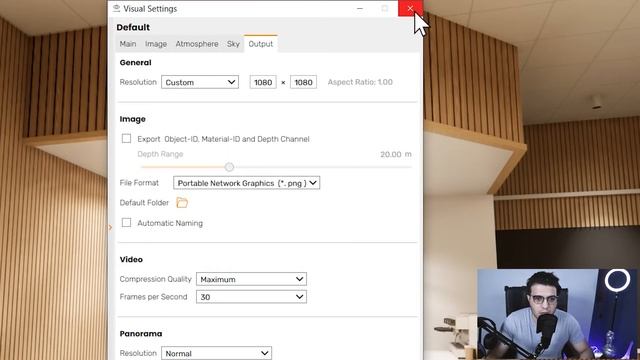Click the Aspect Ratio: 1.00 text
Screen dimensions: 640x360
point(360,82)
